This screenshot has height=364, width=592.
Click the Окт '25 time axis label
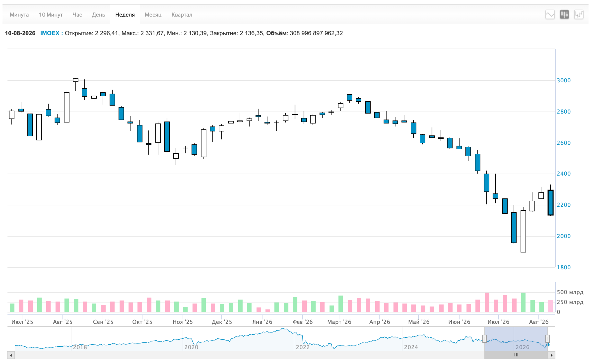coord(142,322)
